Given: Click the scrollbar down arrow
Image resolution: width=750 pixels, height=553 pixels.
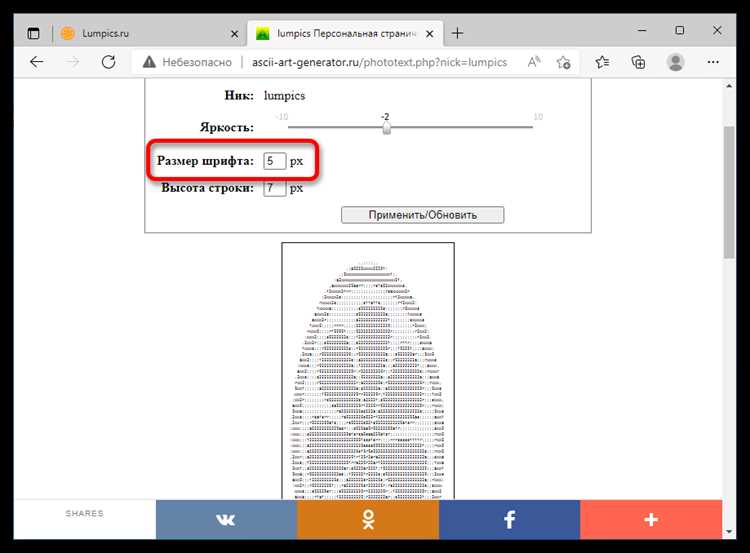Looking at the screenshot, I should point(729,531).
